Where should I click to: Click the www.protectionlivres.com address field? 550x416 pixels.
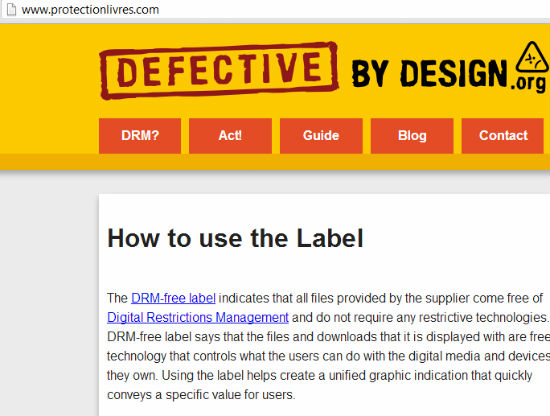tap(90, 9)
